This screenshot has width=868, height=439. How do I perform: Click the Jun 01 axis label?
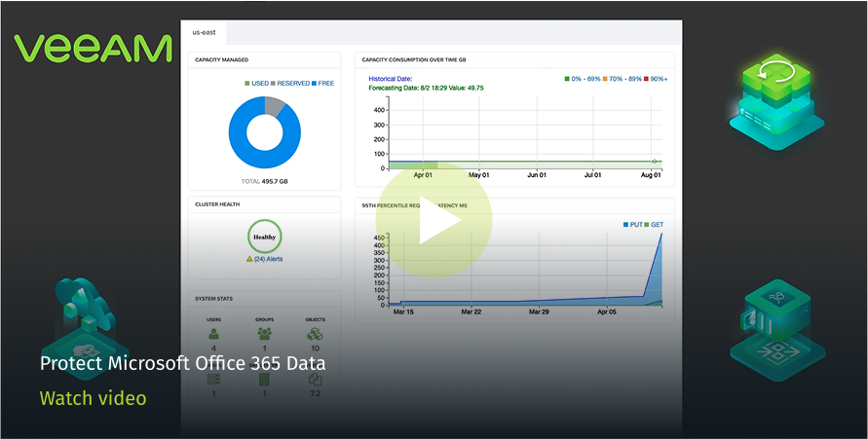coord(537,175)
